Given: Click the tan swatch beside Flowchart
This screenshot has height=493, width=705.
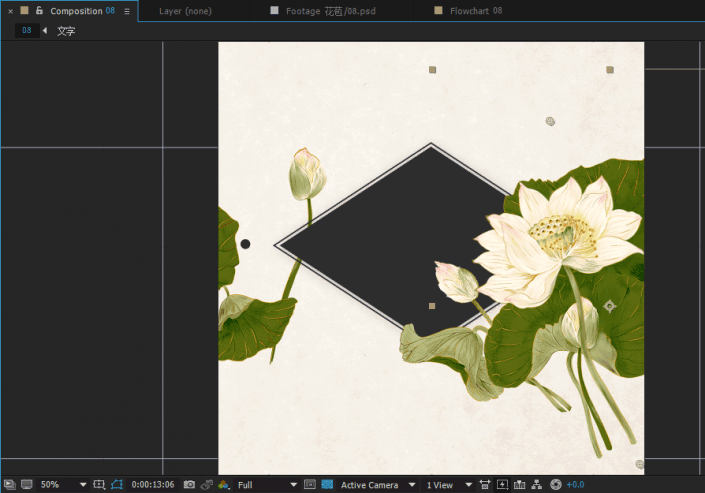Looking at the screenshot, I should point(438,10).
